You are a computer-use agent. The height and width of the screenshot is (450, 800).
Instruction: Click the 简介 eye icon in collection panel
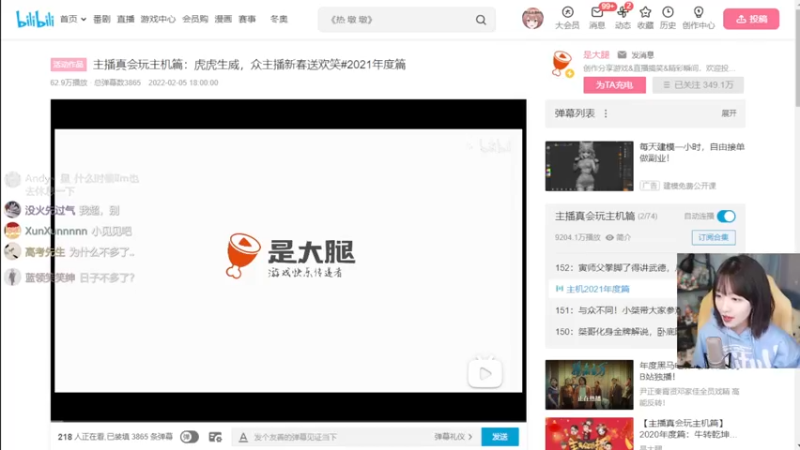[x=610, y=238]
